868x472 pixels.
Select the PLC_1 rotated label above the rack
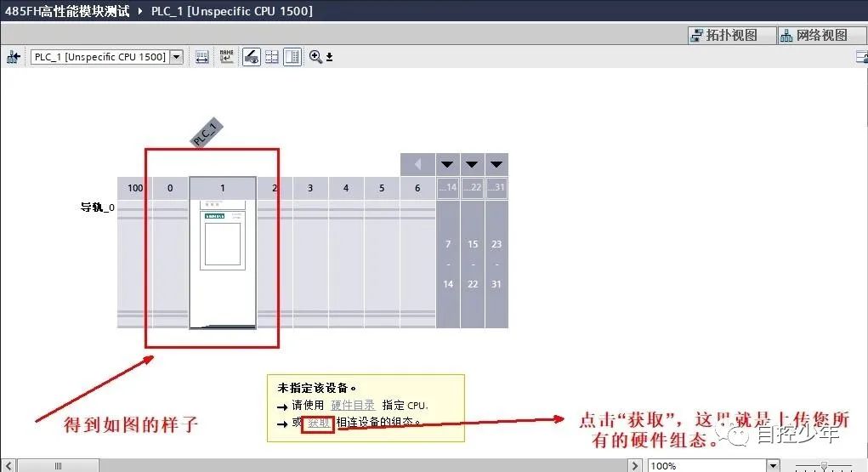[207, 133]
